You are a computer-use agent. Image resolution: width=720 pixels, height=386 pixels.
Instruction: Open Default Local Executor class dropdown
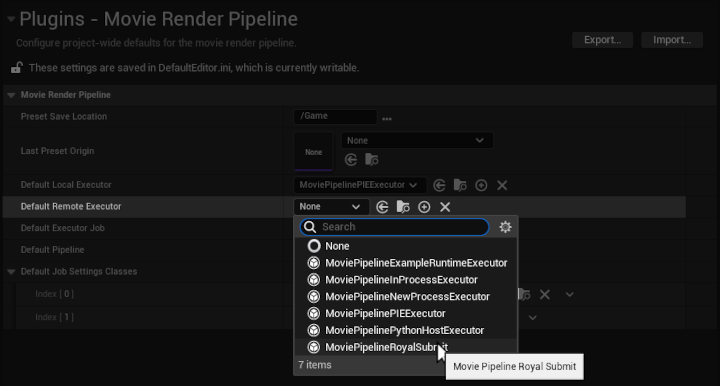coord(360,185)
